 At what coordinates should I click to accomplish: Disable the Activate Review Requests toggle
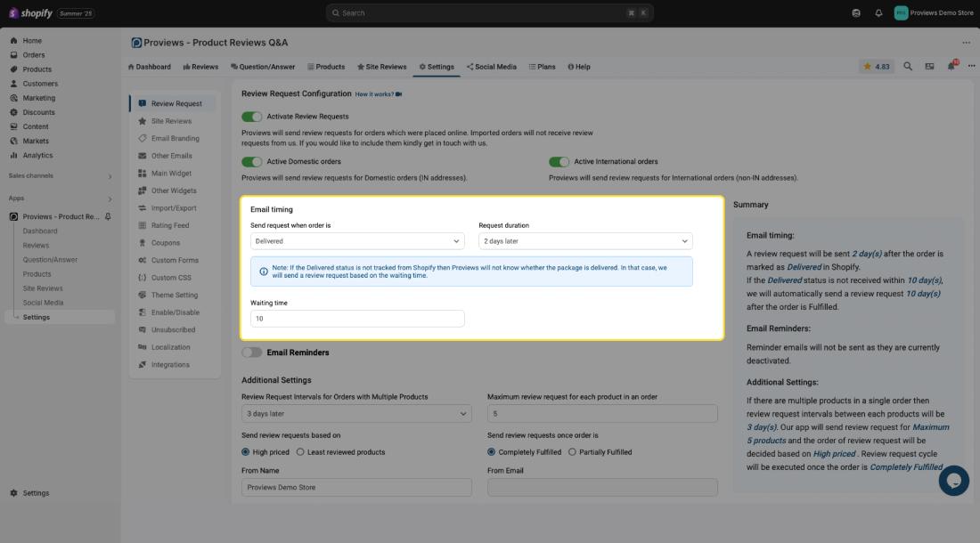click(x=252, y=117)
